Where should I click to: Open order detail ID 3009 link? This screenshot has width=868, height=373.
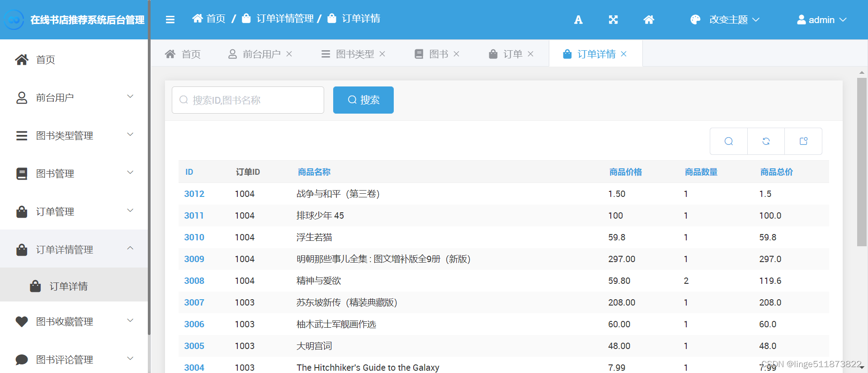194,259
